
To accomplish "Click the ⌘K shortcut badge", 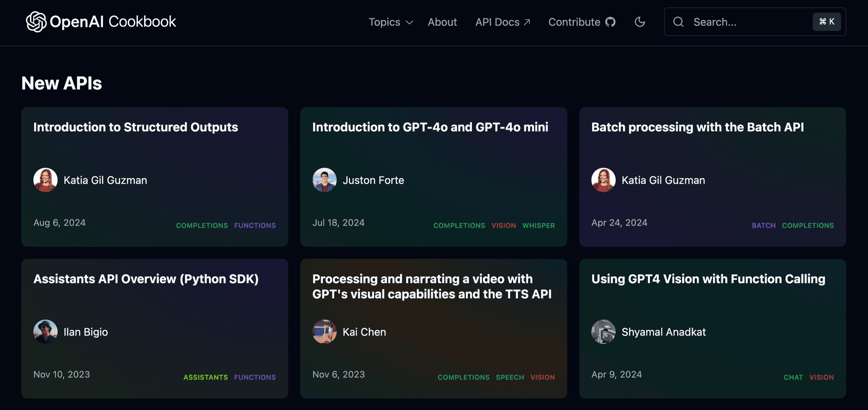I will (827, 22).
